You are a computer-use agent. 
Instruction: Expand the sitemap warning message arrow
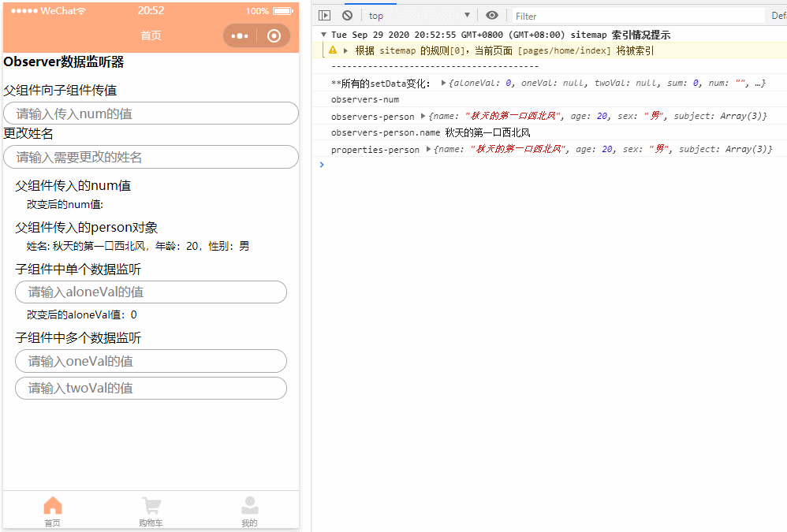pyautogui.click(x=346, y=50)
